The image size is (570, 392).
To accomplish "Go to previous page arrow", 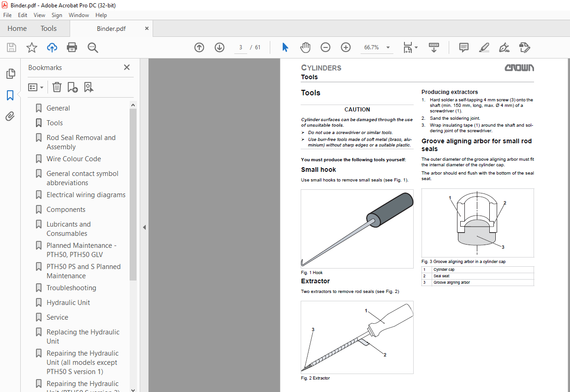I will 199,47.
